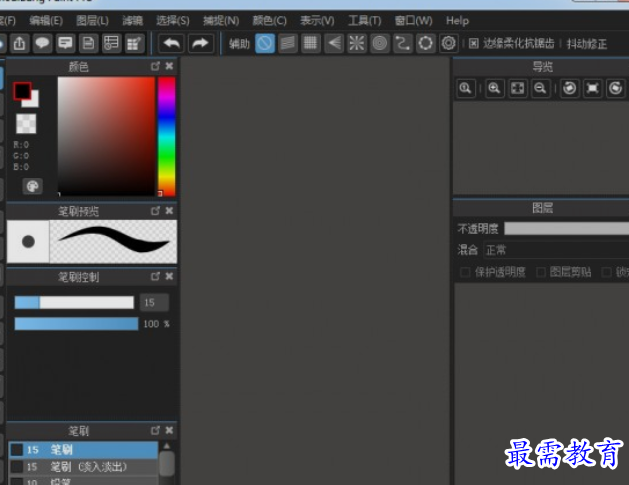The width and height of the screenshot is (629, 485).
Task: Click the navigator zoom out icon
Action: [540, 88]
